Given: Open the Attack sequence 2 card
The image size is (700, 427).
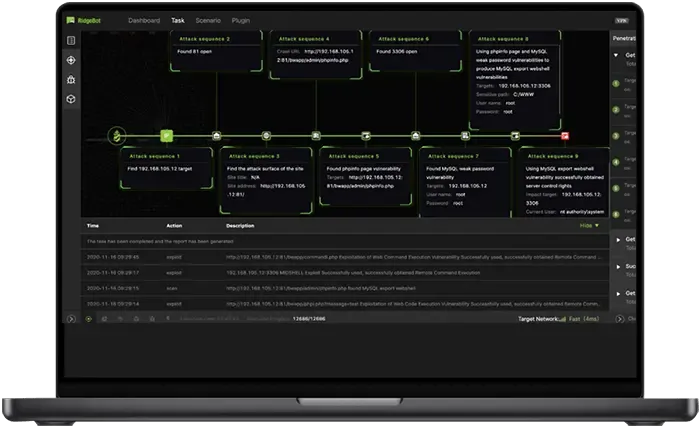Looking at the screenshot, I should point(217,50).
